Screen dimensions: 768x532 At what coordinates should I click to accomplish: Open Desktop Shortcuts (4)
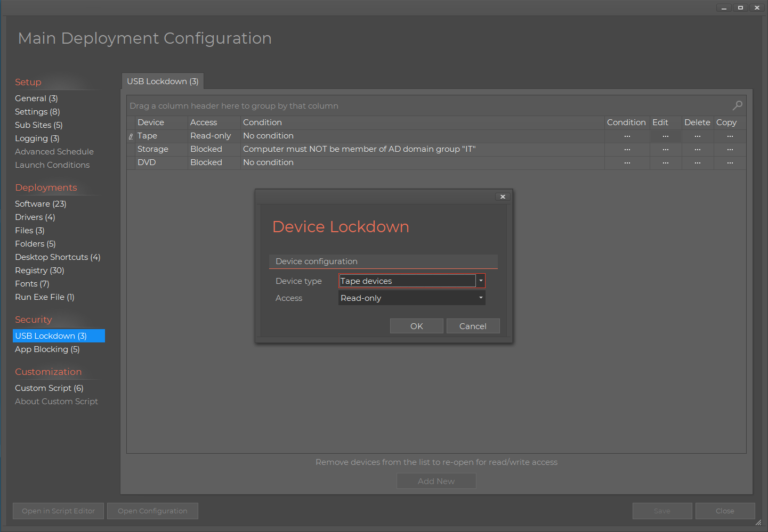(x=58, y=257)
